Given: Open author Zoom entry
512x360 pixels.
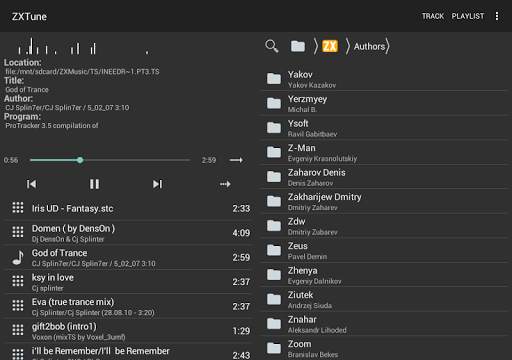Looking at the screenshot, I should click(385, 348).
